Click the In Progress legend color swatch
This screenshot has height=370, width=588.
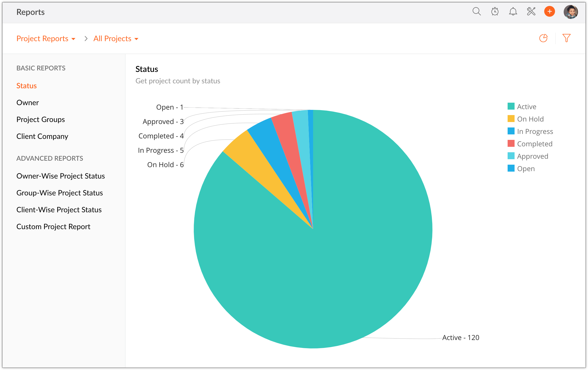point(511,131)
